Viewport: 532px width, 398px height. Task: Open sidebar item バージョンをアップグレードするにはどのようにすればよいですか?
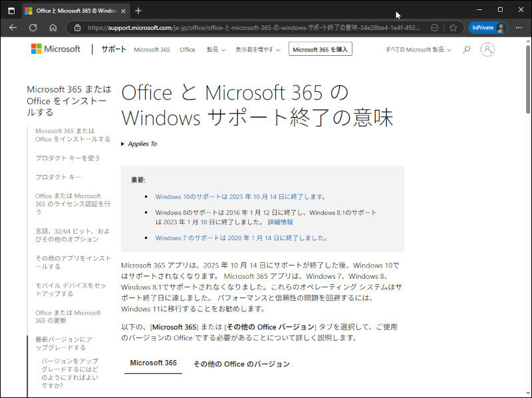[70, 373]
